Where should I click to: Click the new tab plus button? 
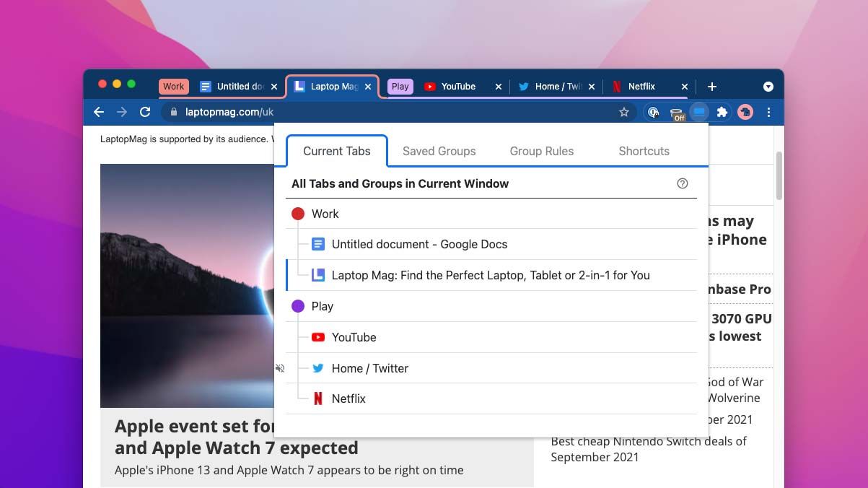coord(711,86)
